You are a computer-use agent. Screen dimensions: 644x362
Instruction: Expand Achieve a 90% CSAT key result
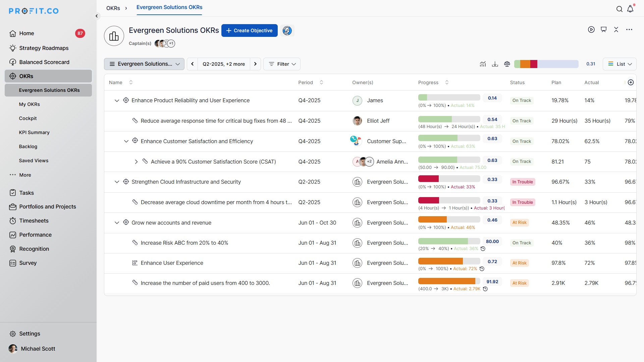(x=136, y=162)
